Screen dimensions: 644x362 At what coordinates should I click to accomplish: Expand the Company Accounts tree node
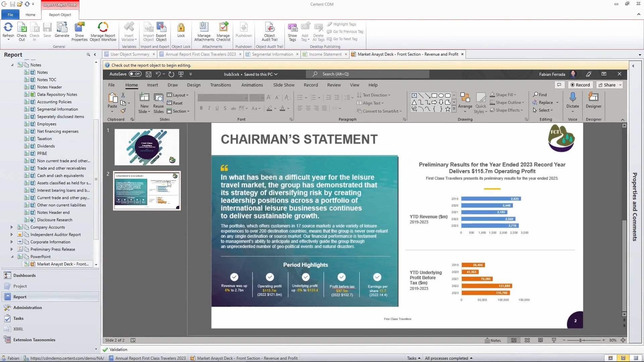point(12,227)
